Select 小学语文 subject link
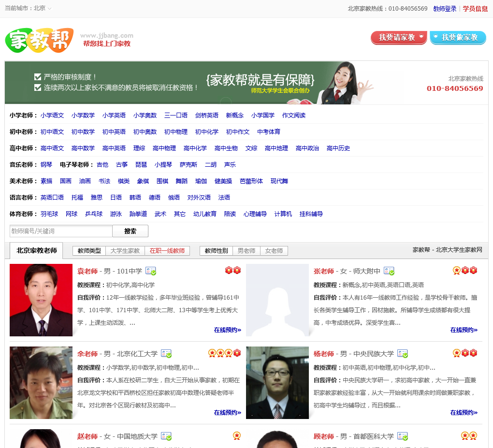This screenshot has height=448, width=493. [x=52, y=116]
